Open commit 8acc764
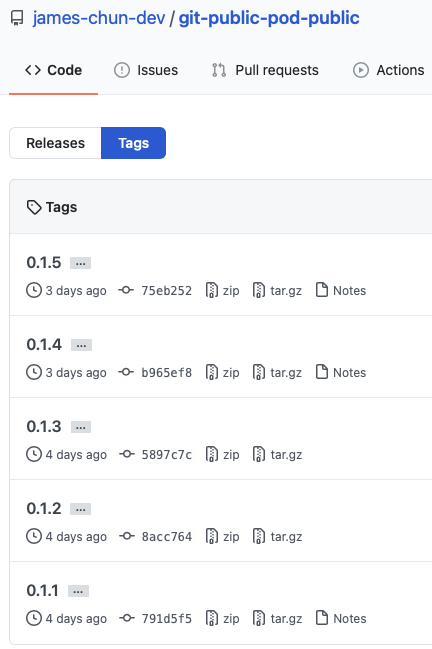Viewport: 432px width, 649px height. pyautogui.click(x=167, y=536)
